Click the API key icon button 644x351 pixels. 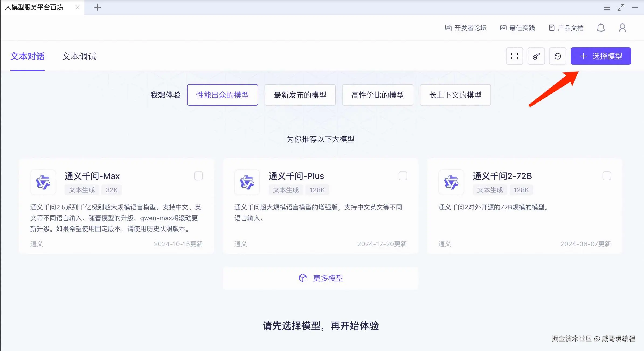[536, 56]
